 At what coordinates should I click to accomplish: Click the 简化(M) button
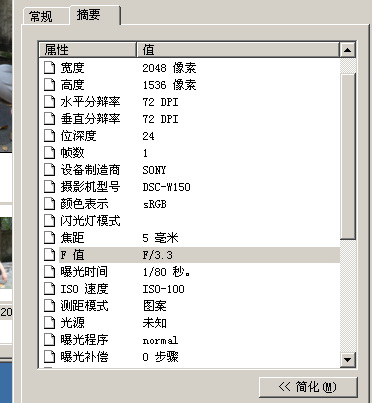(x=308, y=387)
